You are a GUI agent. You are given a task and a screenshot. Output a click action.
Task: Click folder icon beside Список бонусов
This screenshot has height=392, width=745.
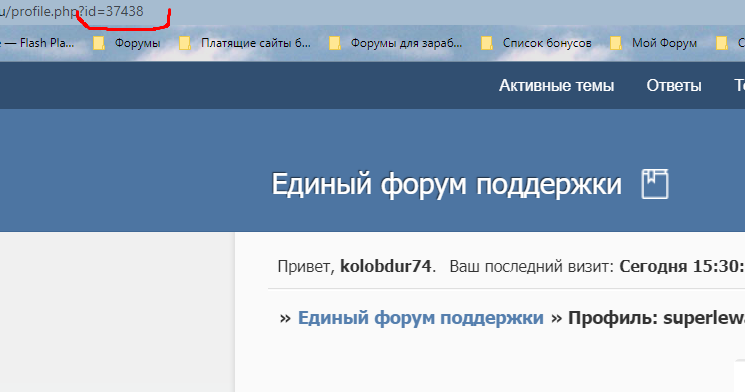pos(487,43)
